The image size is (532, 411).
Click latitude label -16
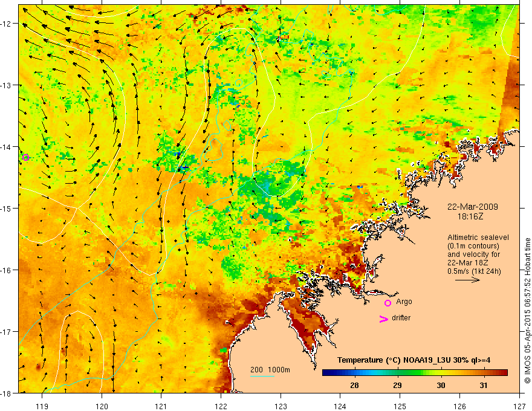point(7,270)
